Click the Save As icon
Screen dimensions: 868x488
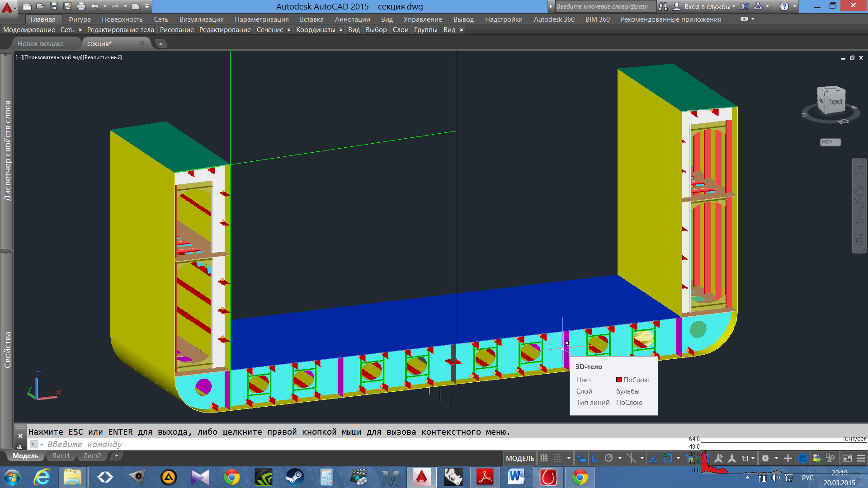(68, 6)
